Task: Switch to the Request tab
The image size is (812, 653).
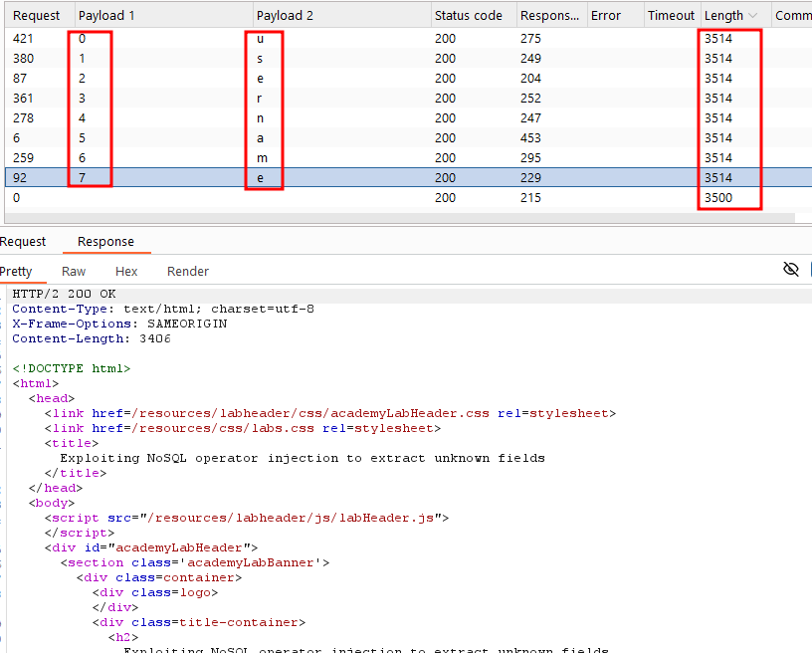Action: point(23,242)
